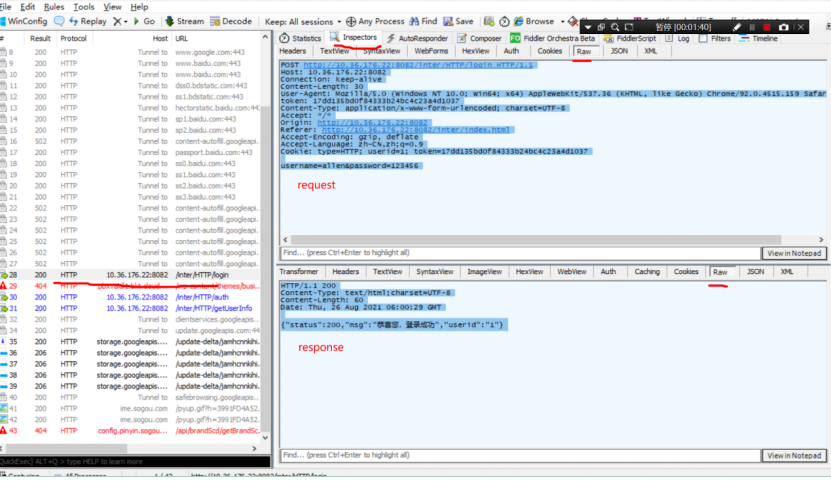
Task: Open the Rules menu
Action: [x=54, y=7]
